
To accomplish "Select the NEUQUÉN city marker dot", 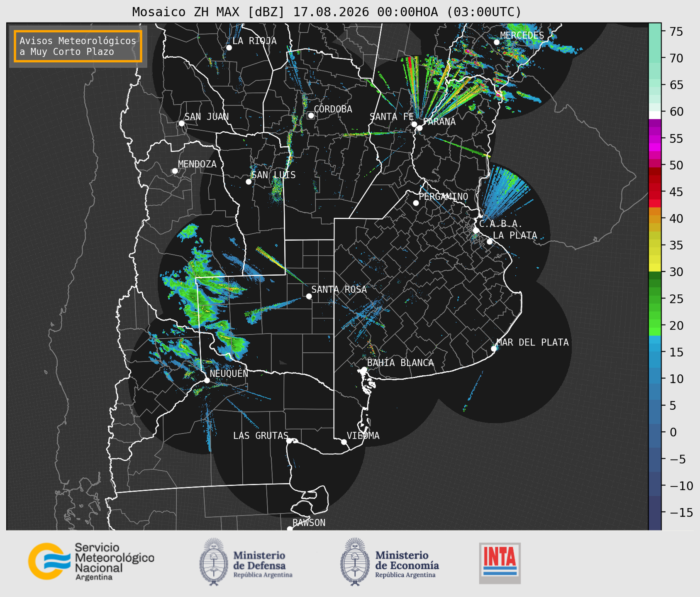I will point(207,380).
